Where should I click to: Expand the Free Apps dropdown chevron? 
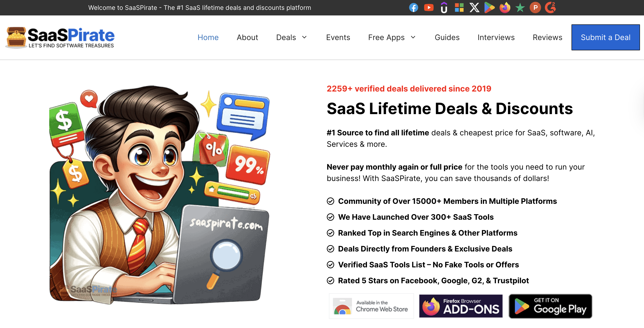tap(413, 37)
